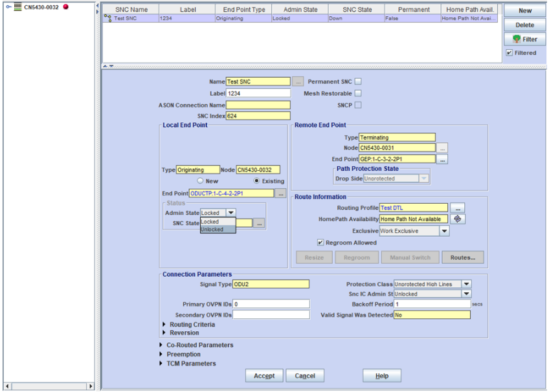The height and width of the screenshot is (392, 549).
Task: Click the left arrow of the horizontal scrollbar
Action: coord(7,386)
